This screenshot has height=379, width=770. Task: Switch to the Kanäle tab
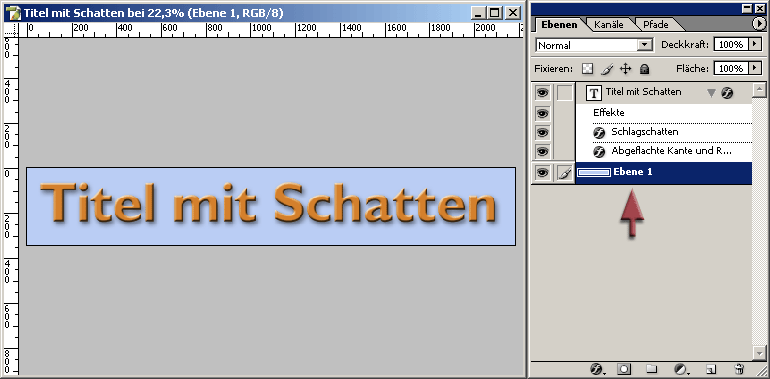(x=608, y=24)
